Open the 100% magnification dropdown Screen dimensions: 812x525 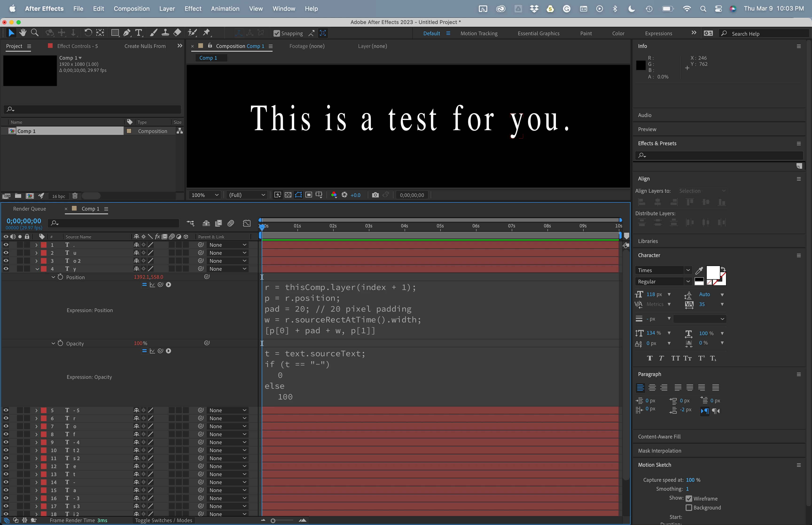(x=204, y=195)
